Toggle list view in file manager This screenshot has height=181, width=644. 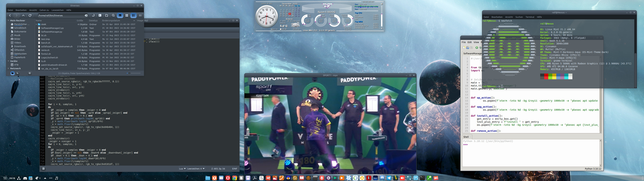(133, 15)
